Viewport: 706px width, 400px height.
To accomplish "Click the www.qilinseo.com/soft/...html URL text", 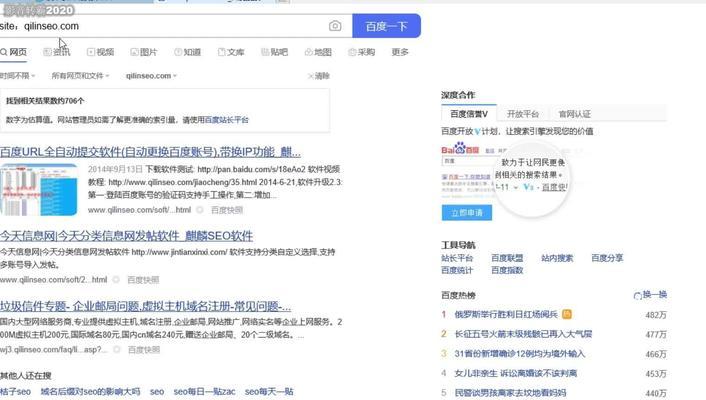I will pyautogui.click(x=140, y=210).
